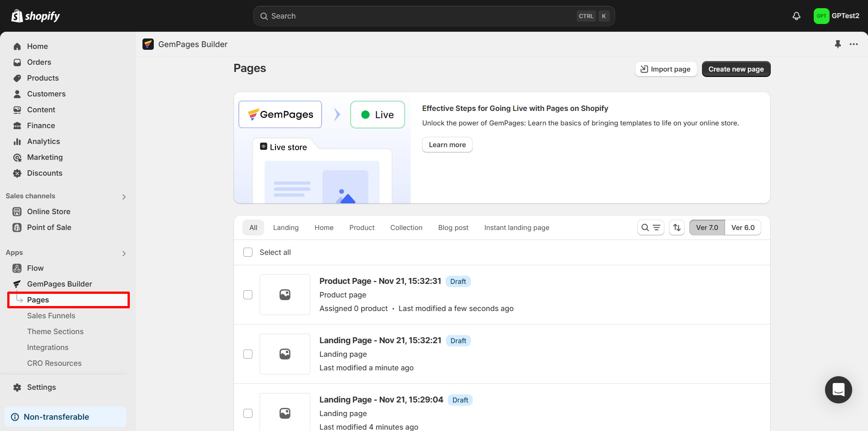Switch to the Blog post tab
This screenshot has width=868, height=431.
pos(453,228)
